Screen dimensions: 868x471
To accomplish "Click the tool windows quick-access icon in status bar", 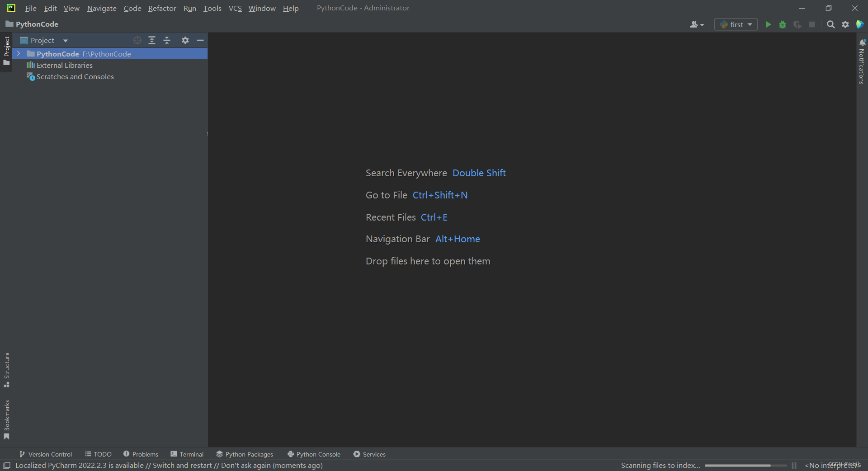I will pos(7,465).
